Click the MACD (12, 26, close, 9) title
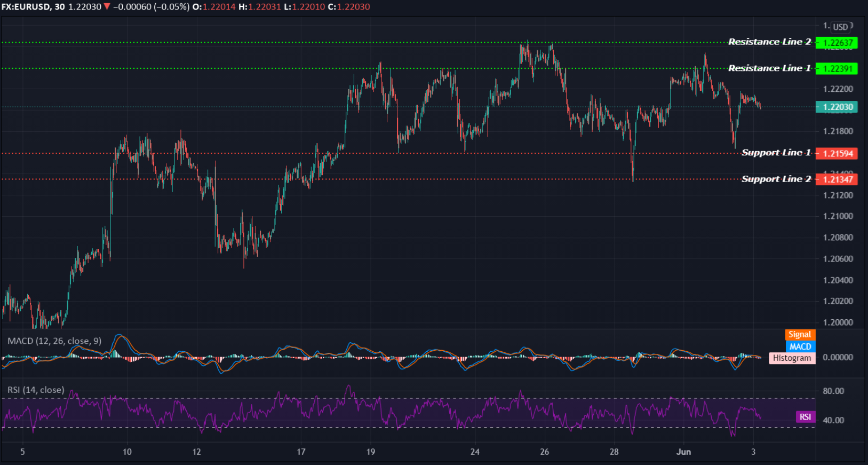The width and height of the screenshot is (868, 465). pos(54,341)
